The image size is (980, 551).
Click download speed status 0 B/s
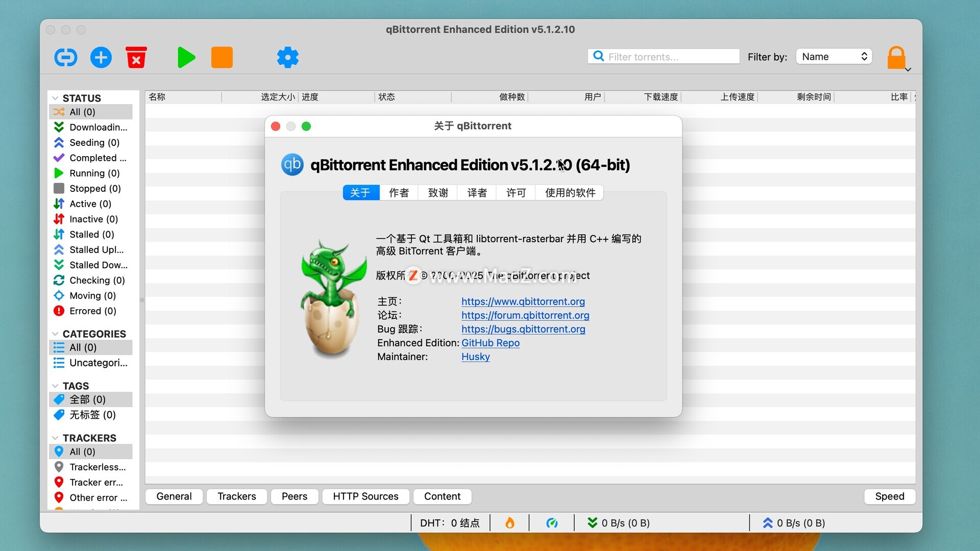pyautogui.click(x=618, y=523)
